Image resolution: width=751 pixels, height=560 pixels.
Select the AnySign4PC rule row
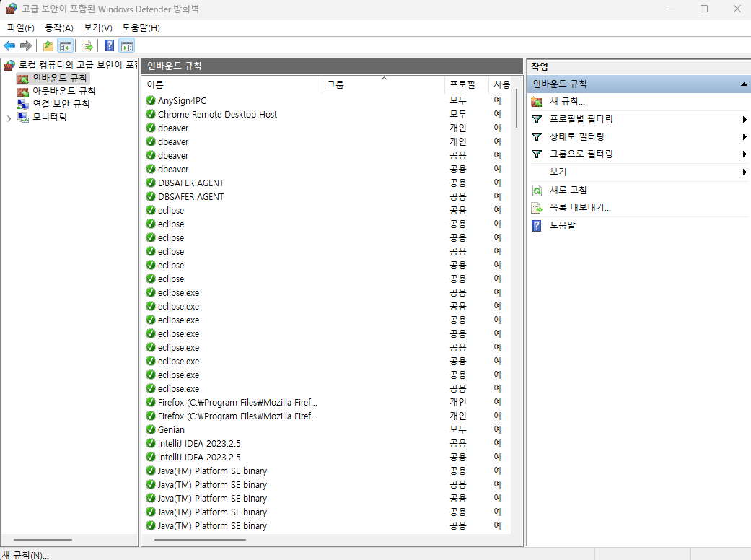[x=327, y=100]
